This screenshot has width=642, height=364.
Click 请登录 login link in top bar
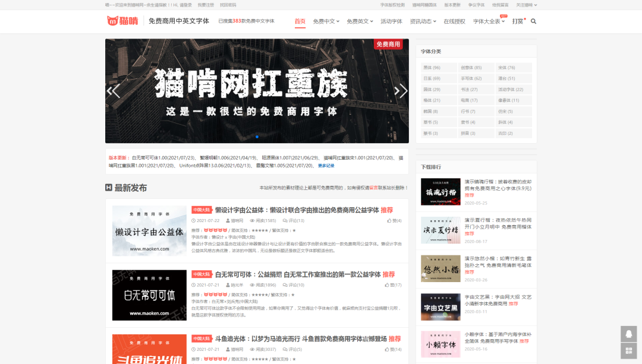point(186,5)
